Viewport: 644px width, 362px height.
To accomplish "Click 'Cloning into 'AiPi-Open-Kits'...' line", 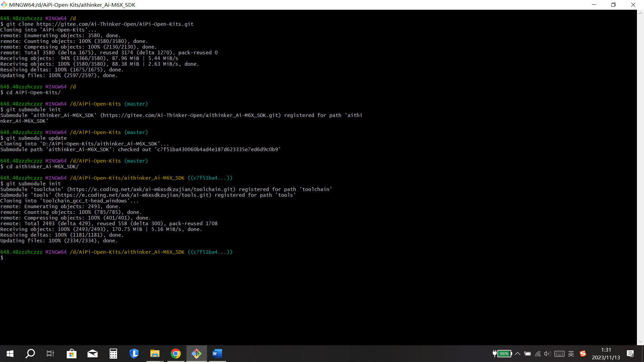I will pos(48,30).
